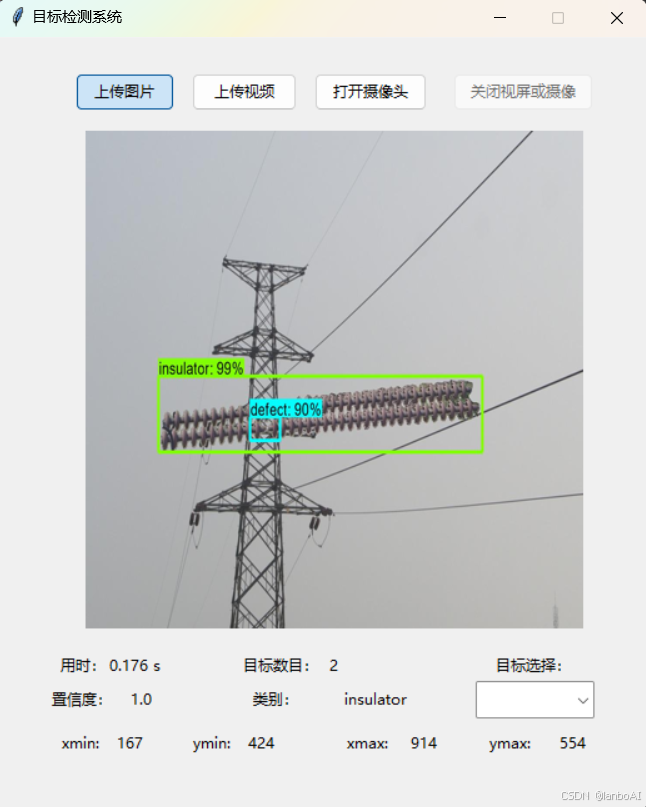Image resolution: width=646 pixels, height=807 pixels.
Task: Open the camera with 打开摄像头
Action: point(370,92)
